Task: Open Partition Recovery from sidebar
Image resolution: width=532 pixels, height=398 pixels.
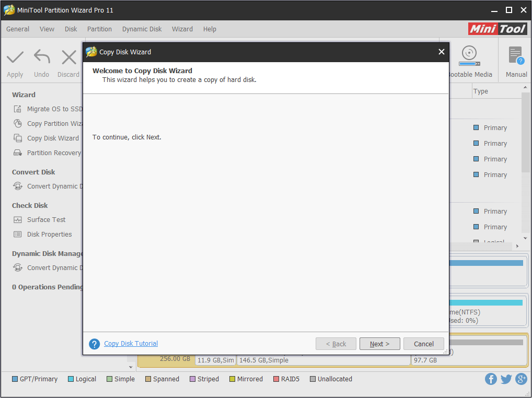Action: click(53, 153)
